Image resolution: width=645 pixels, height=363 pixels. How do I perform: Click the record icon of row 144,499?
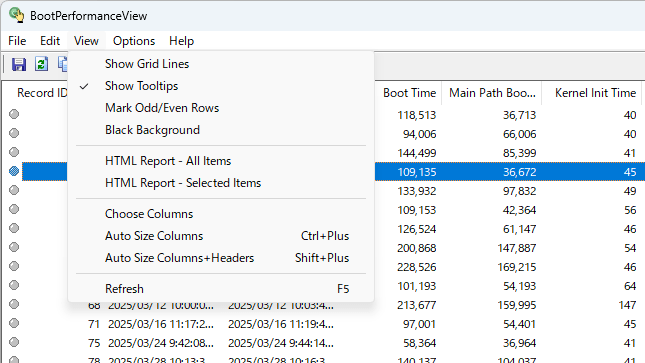[14, 152]
